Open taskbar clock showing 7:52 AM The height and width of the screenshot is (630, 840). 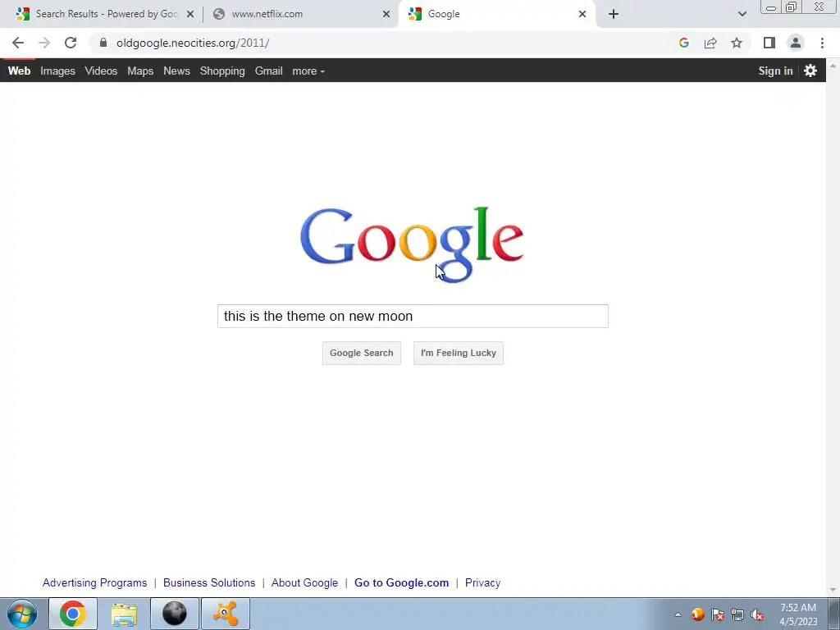798,614
